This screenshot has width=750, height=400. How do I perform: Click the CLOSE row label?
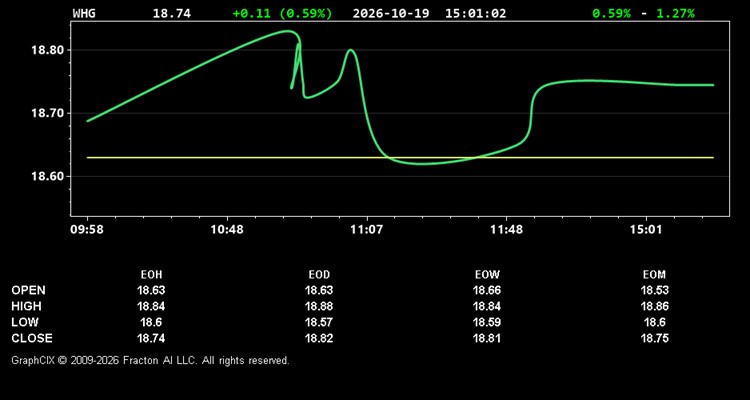[32, 338]
